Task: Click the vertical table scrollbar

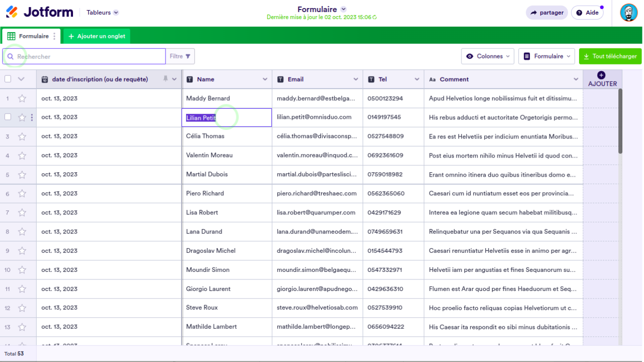Action: tap(620, 121)
